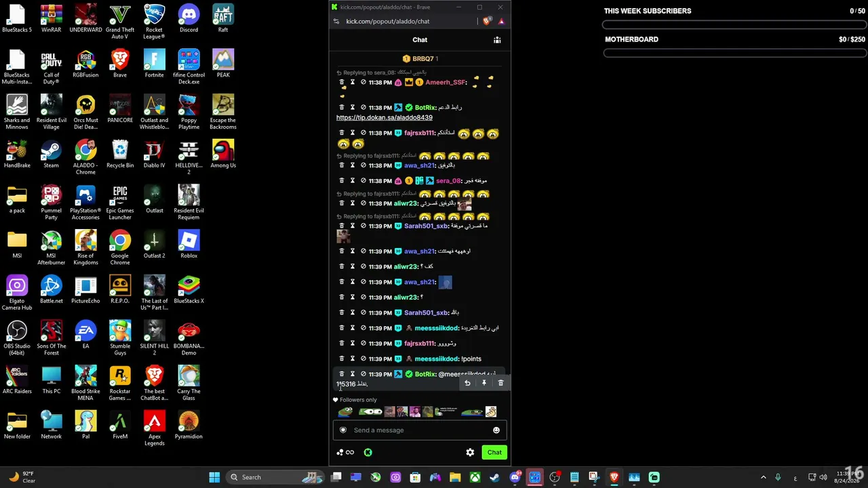
Task: Select the Among Us desktop icon
Action: point(223,154)
